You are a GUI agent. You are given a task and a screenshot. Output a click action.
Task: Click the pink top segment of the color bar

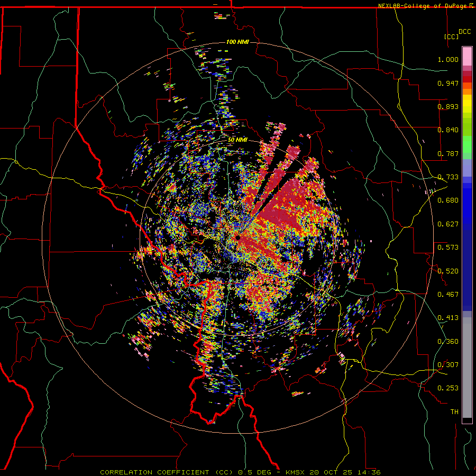(467, 56)
